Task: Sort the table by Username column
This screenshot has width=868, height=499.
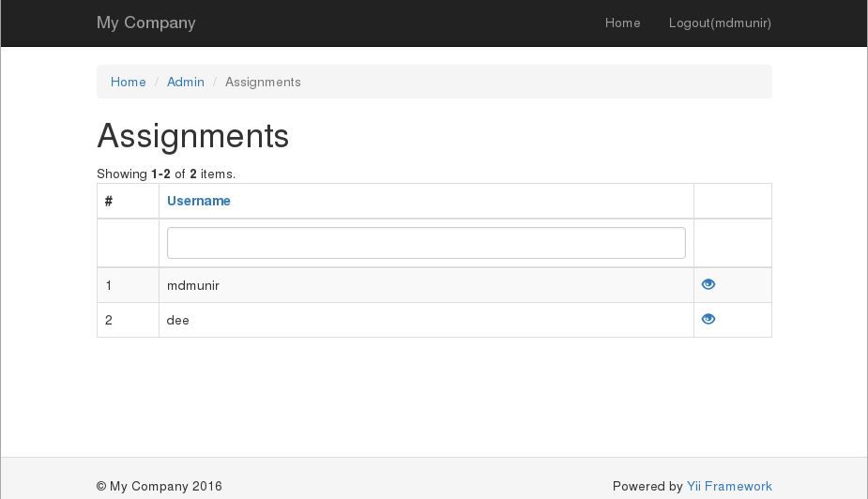Action: [x=199, y=201]
